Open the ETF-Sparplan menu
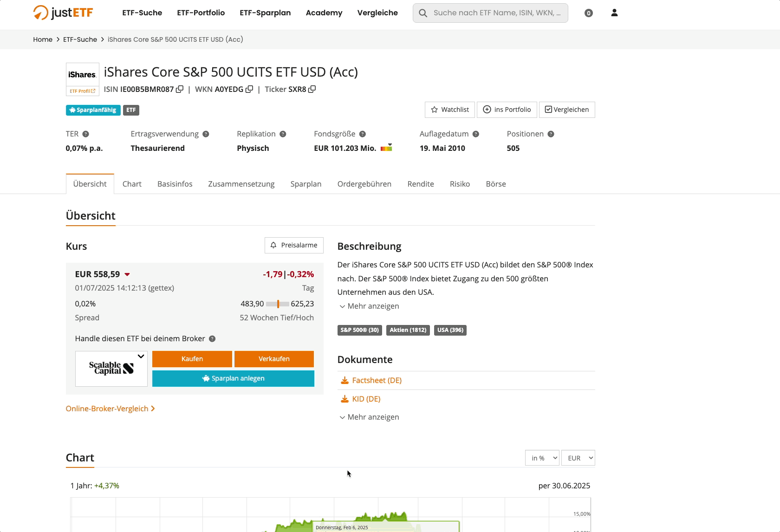Viewport: 780px width, 532px height. click(x=265, y=13)
